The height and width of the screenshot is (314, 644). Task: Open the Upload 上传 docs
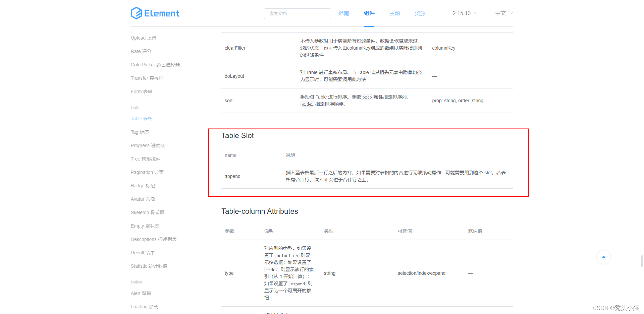[x=144, y=38]
